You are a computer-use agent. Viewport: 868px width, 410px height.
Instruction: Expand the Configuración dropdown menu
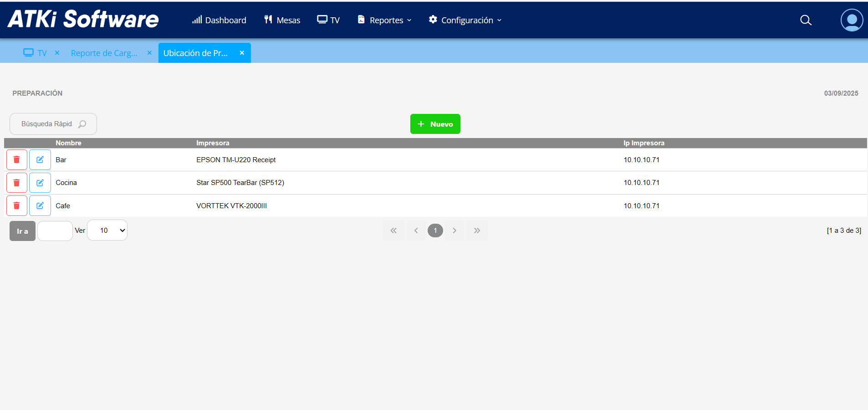click(x=465, y=20)
